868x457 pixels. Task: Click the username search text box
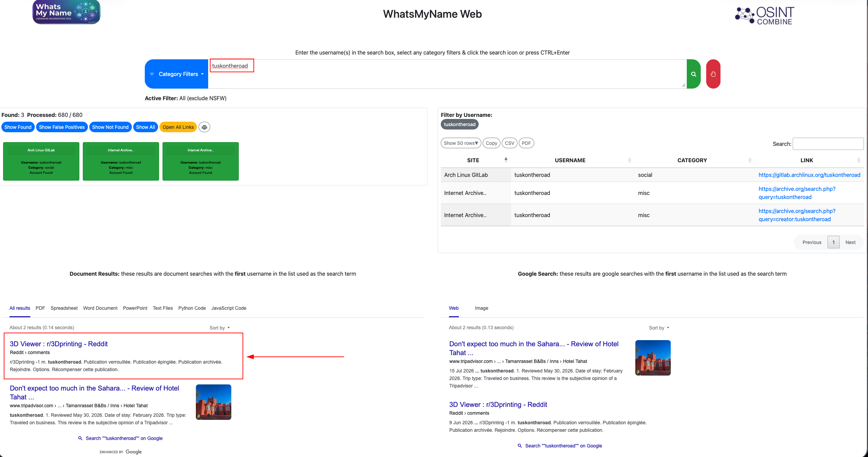coord(447,74)
